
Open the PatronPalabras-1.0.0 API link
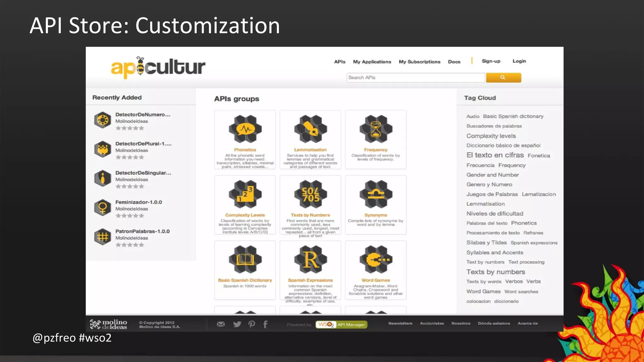[142, 231]
